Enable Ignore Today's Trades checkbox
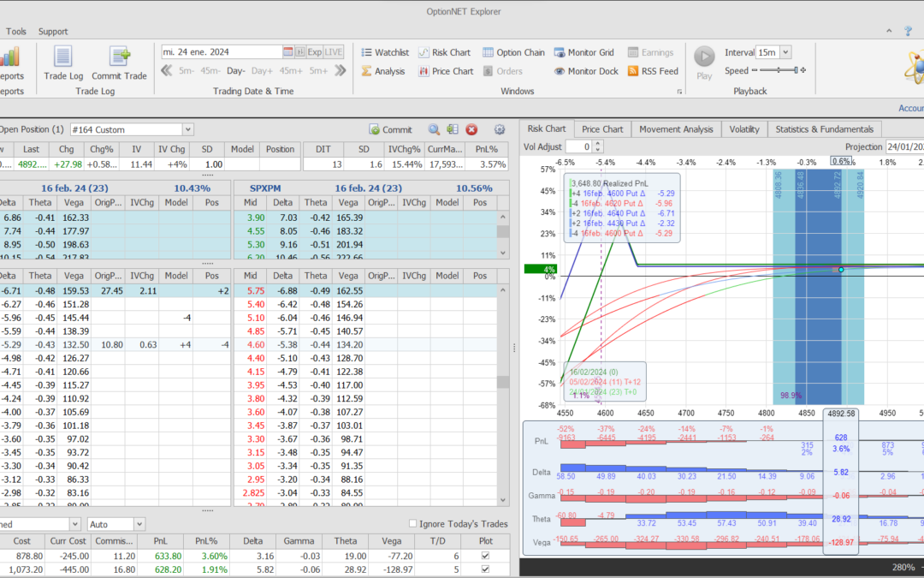Screen dimensions: 924x578 [x=413, y=524]
